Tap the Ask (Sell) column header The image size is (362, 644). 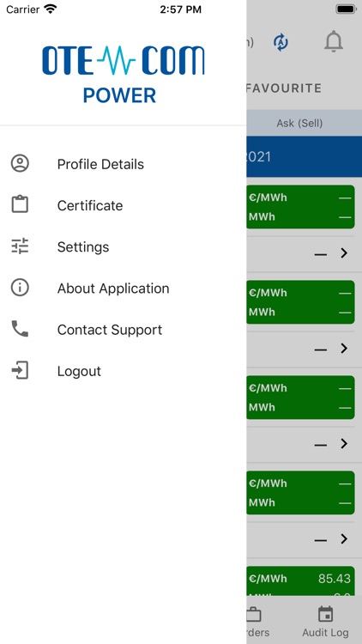tap(299, 123)
